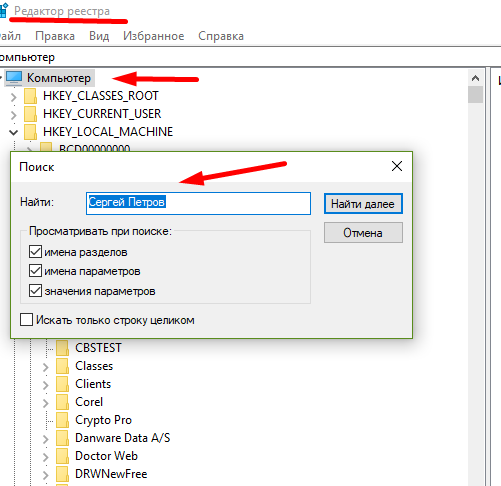This screenshot has height=486, width=501.
Task: Collapse the HKEY_LOCAL_MACHINE branch
Action: (x=13, y=133)
